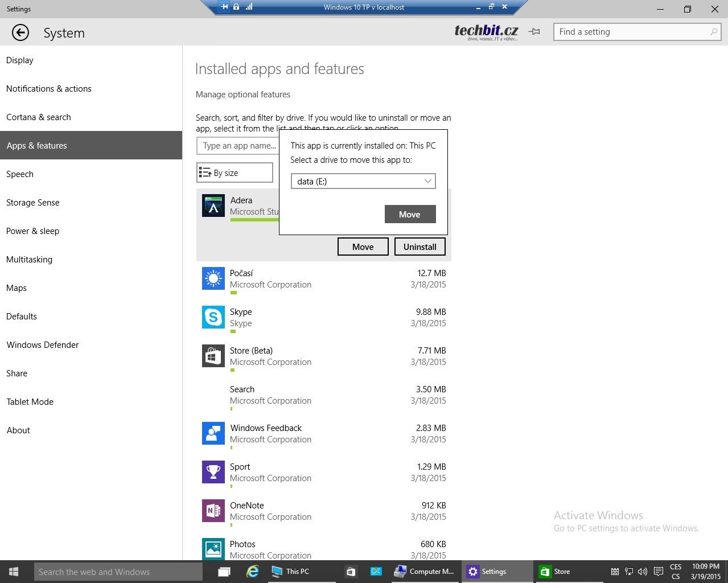Screen dimensions: 728x583
Task: Select the Skype app icon
Action: [x=213, y=317]
